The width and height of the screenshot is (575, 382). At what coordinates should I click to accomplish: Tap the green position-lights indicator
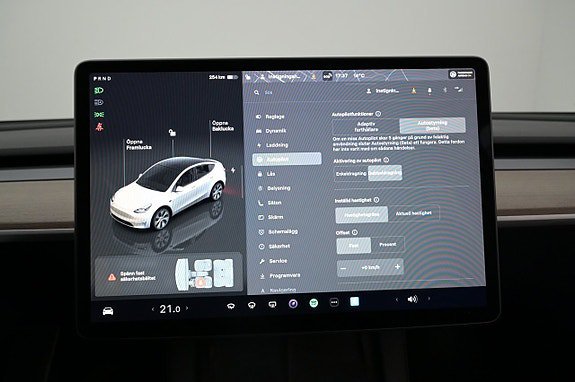(x=99, y=115)
